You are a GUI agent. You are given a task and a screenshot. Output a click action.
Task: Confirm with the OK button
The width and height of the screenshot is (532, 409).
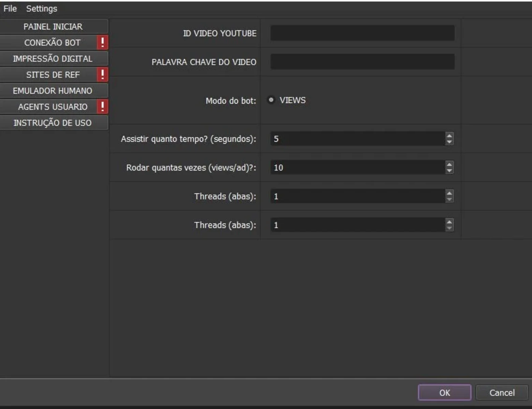click(x=445, y=393)
